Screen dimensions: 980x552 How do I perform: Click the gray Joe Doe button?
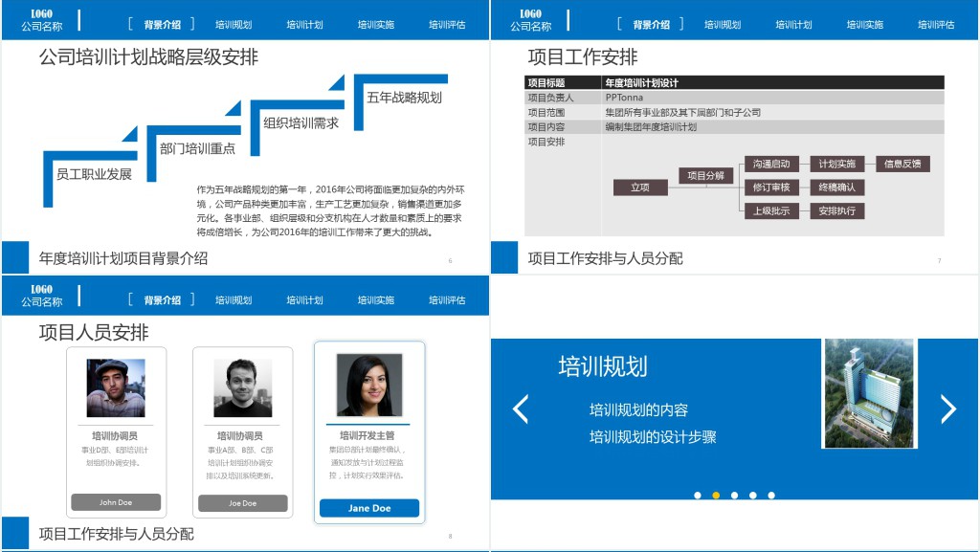pos(242,503)
